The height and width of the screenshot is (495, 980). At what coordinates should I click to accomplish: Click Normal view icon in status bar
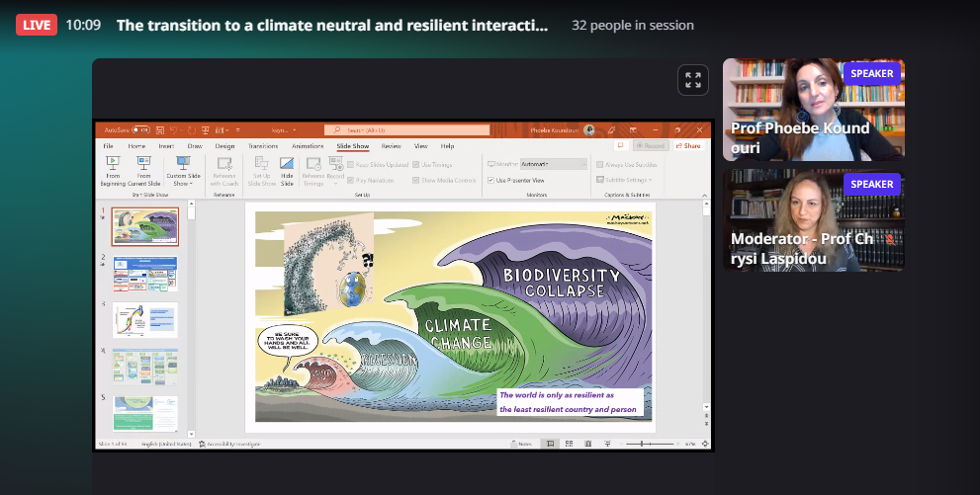(x=550, y=445)
